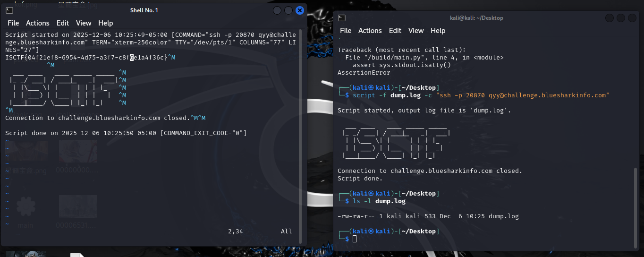Maximize the Shell No. 1 window

[288, 10]
